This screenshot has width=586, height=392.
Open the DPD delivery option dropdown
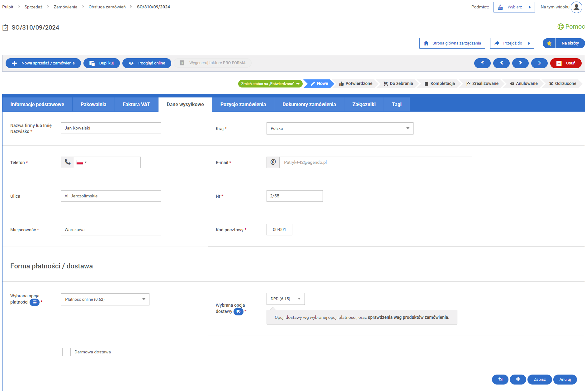pyautogui.click(x=285, y=299)
